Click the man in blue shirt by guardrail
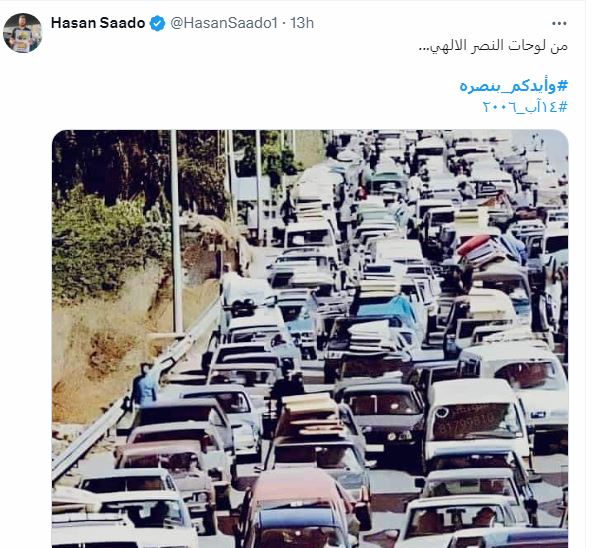 [145, 385]
